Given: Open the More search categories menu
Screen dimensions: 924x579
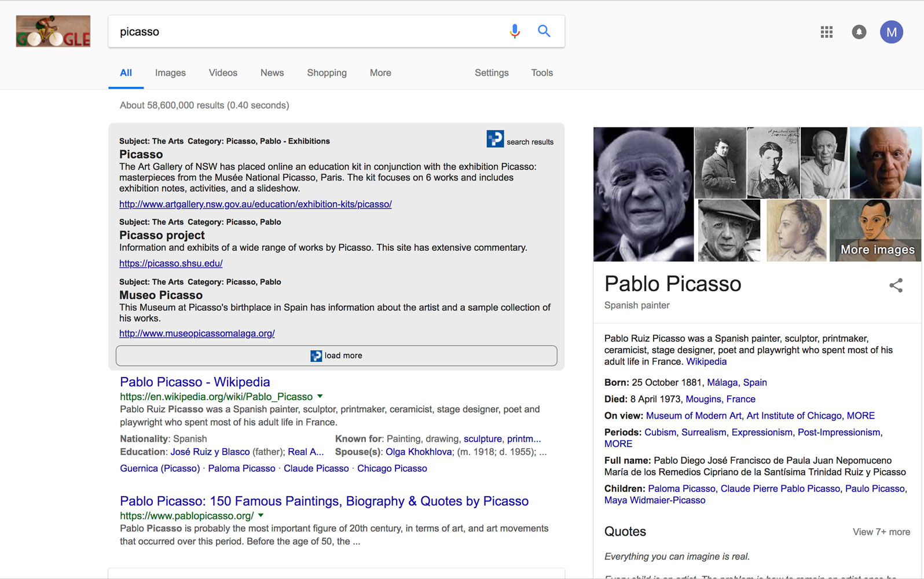Looking at the screenshot, I should click(380, 73).
